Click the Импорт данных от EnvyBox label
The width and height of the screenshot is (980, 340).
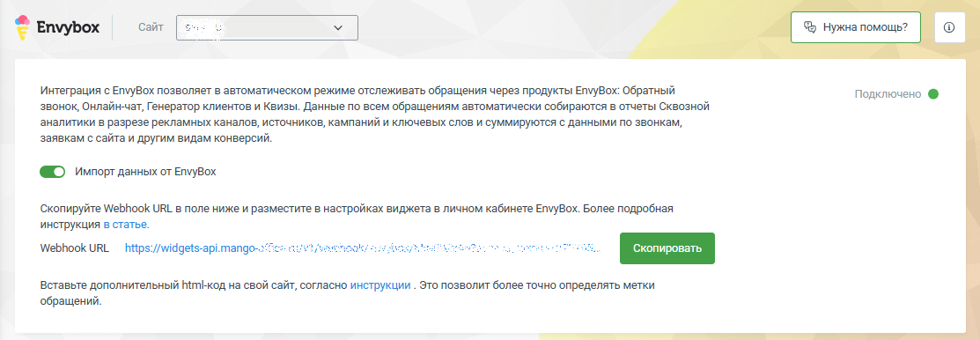145,172
